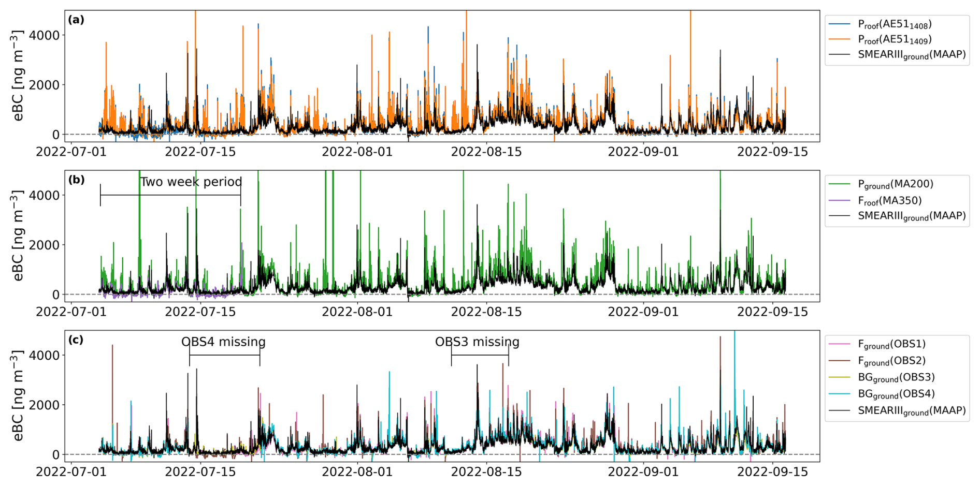The height and width of the screenshot is (486, 980).
Task: Click the panel label (b)
Action: coord(76,180)
